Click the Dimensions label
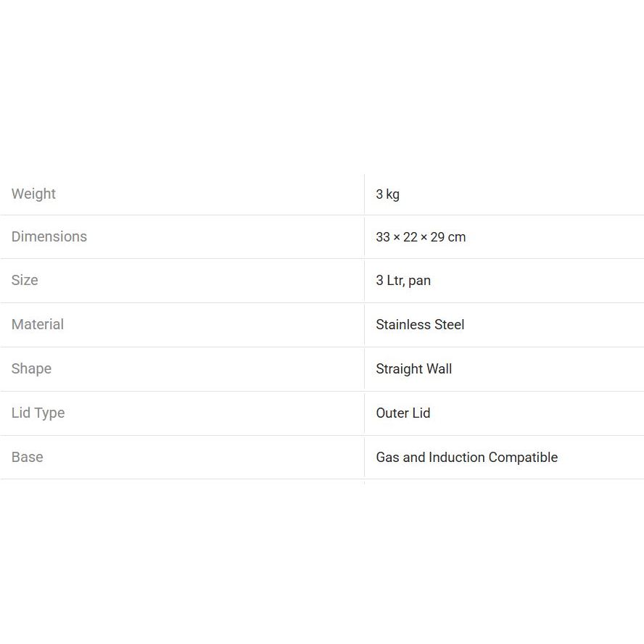644x644 pixels. click(49, 236)
